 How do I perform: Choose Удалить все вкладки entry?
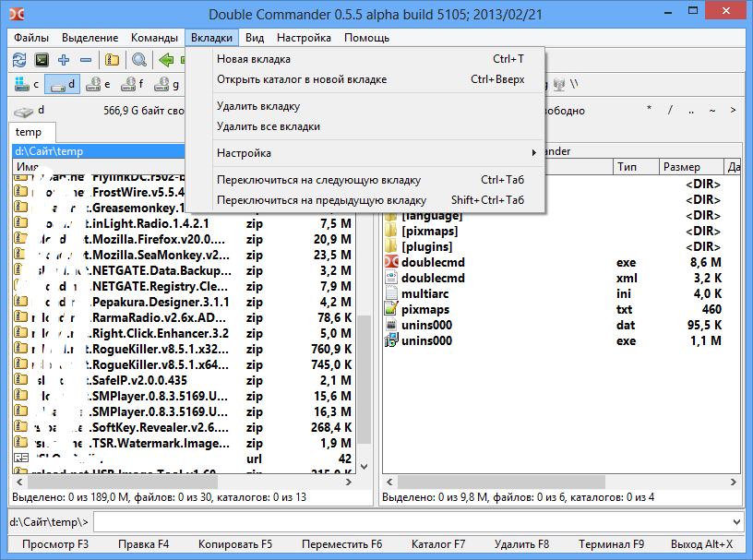[365, 126]
